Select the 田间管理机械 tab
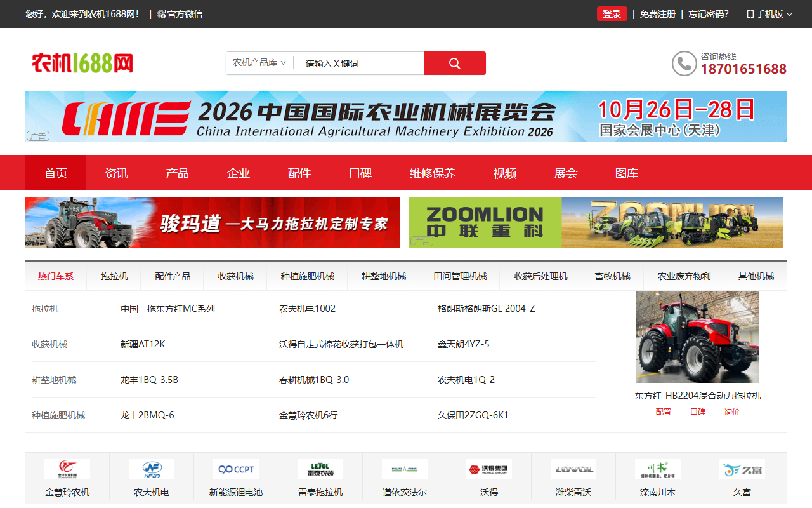 (461, 276)
